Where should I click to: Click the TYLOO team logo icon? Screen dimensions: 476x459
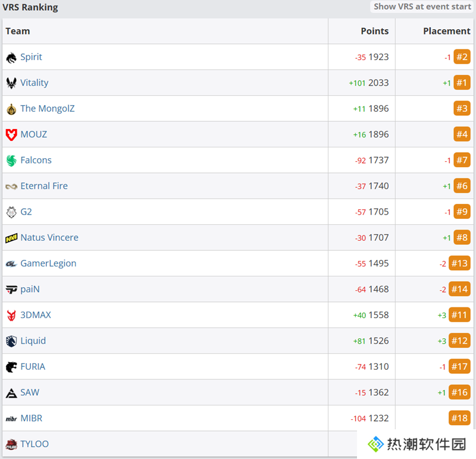pyautogui.click(x=11, y=445)
